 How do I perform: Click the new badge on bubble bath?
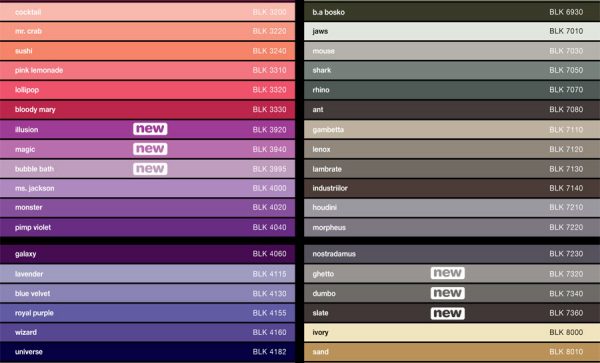click(x=150, y=169)
